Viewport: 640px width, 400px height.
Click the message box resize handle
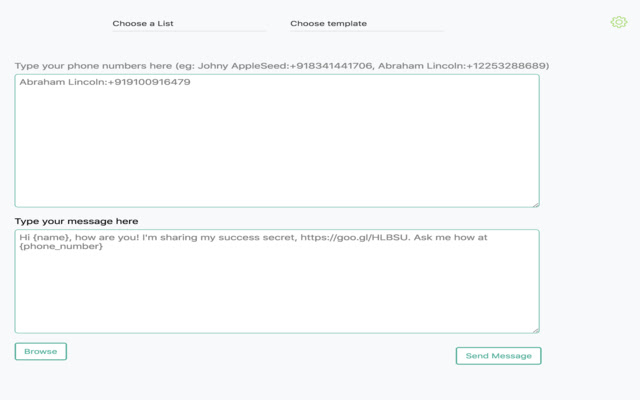(535, 329)
